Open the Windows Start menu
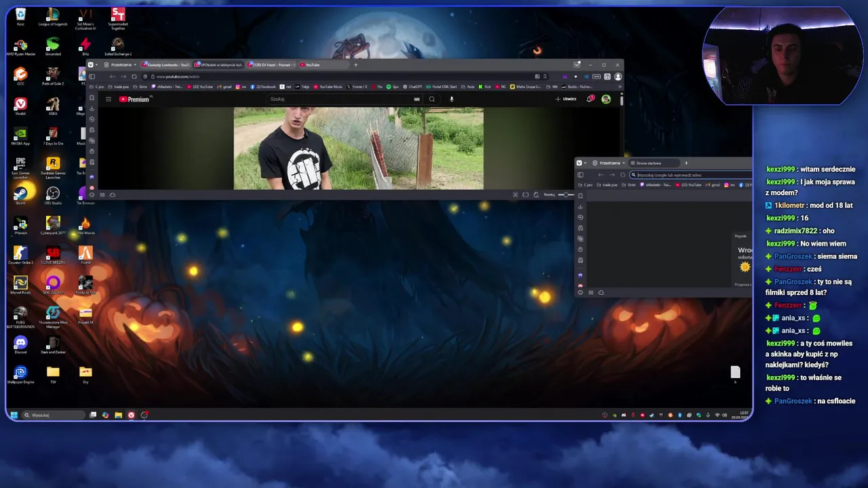 tap(14, 415)
